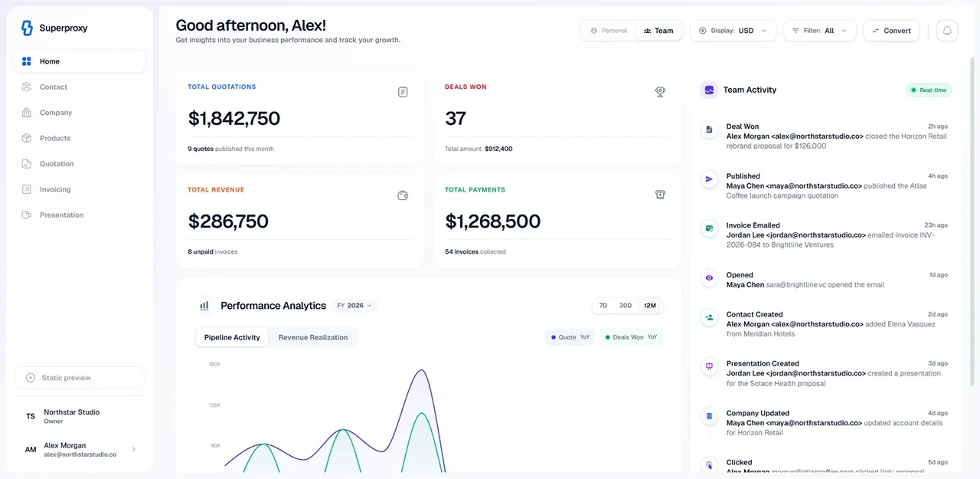This screenshot has height=479, width=980.
Task: Switch view to Personal
Action: click(x=609, y=31)
